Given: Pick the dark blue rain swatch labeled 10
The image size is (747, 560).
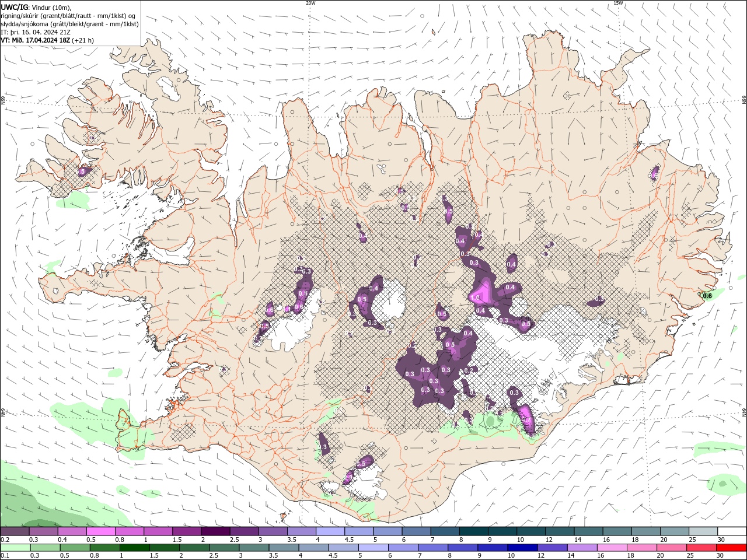Looking at the screenshot, I should (523, 548).
